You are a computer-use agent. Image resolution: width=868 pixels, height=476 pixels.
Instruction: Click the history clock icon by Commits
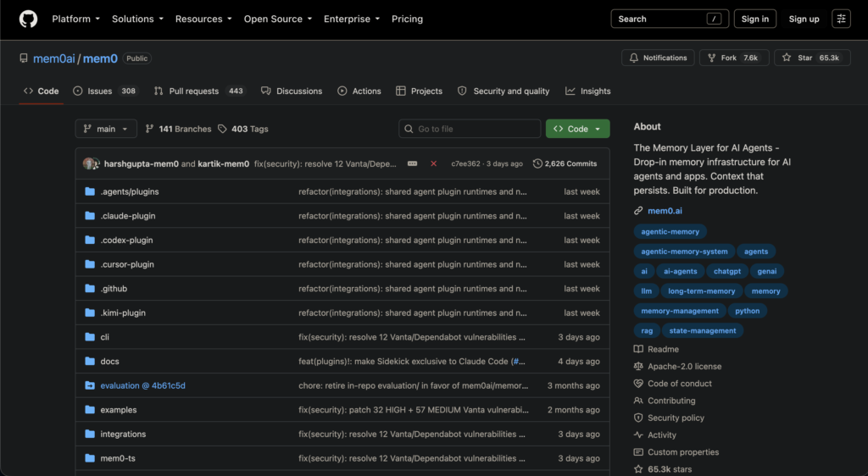point(537,163)
